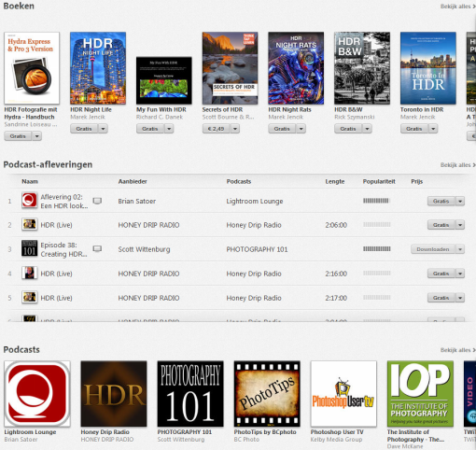Screen dimensions: 476x450
Task: Sort episodes by Populariteit column header
Action: pos(379,181)
